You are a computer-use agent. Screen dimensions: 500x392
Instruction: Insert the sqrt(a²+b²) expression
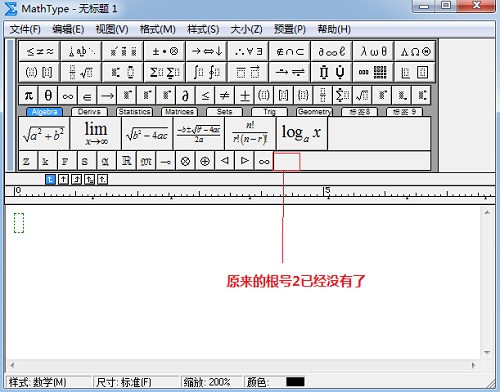(44, 133)
